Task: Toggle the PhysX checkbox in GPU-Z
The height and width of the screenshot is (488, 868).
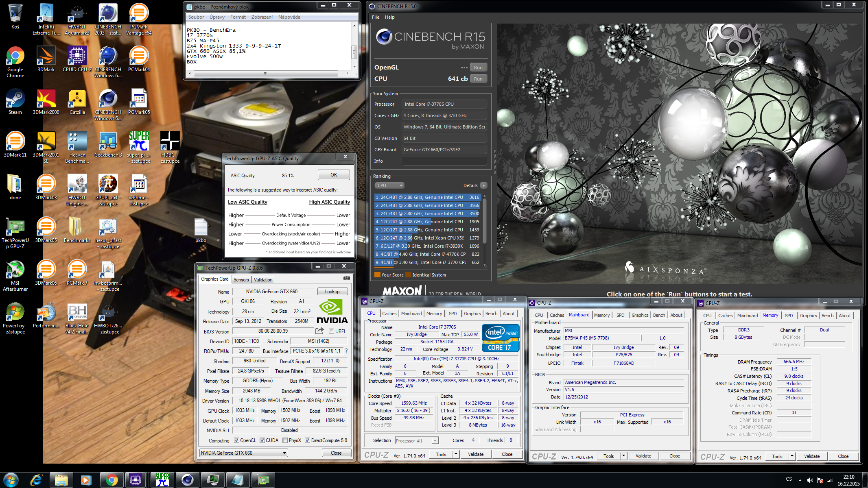Action: [285, 440]
